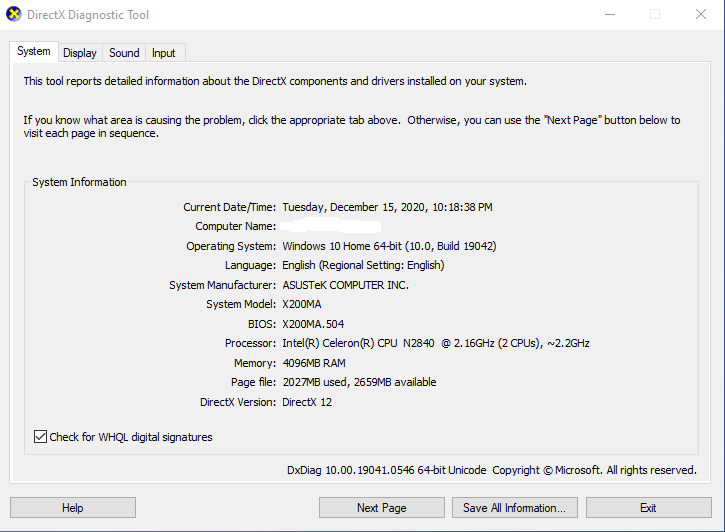Viewport: 725px width, 532px height.
Task: Go to Next Page
Action: (x=381, y=508)
